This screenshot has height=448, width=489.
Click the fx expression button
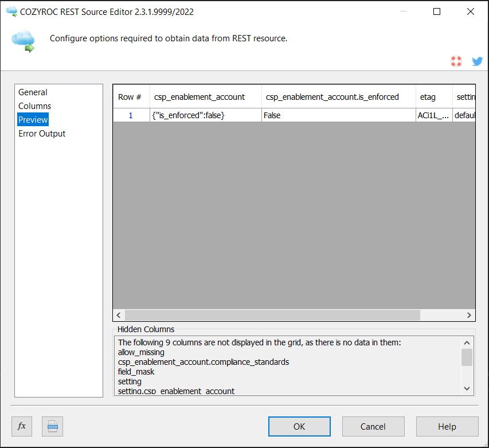(x=22, y=426)
